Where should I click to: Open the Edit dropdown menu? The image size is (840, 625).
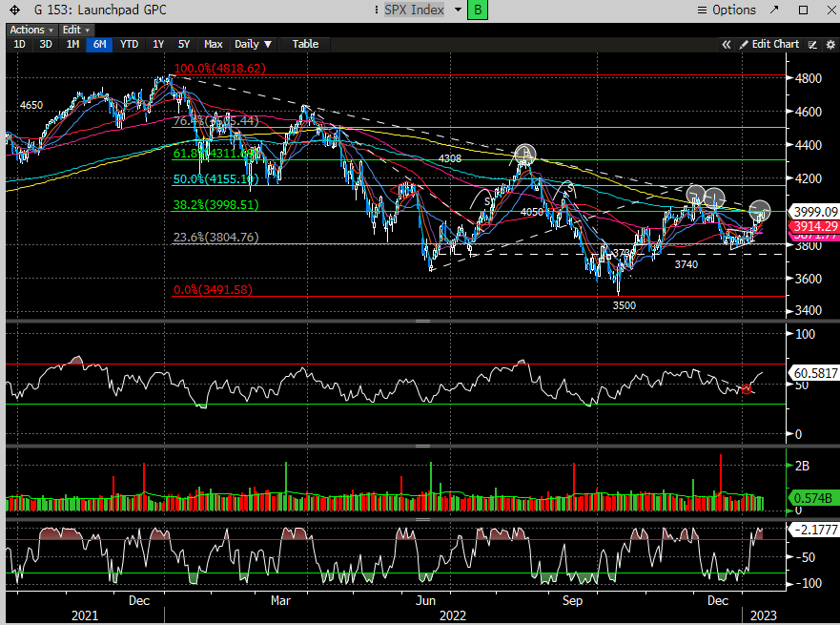tap(76, 30)
